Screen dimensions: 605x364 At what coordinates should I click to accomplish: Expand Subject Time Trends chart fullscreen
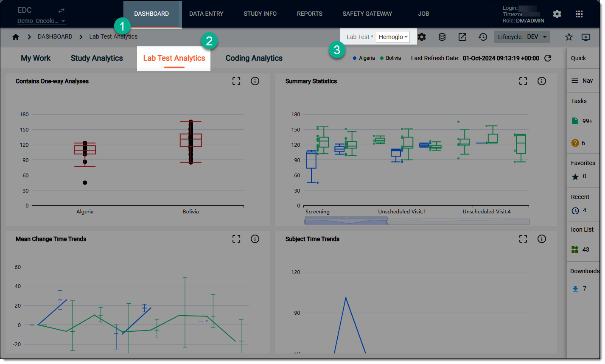click(x=523, y=239)
